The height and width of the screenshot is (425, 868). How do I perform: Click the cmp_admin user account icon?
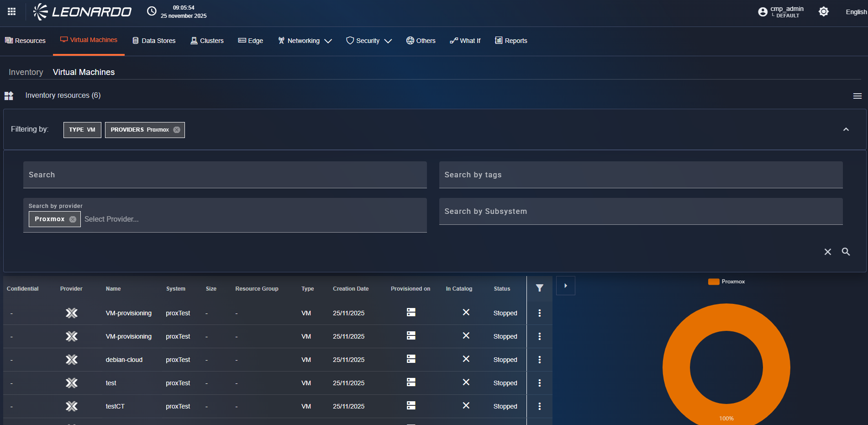click(763, 12)
